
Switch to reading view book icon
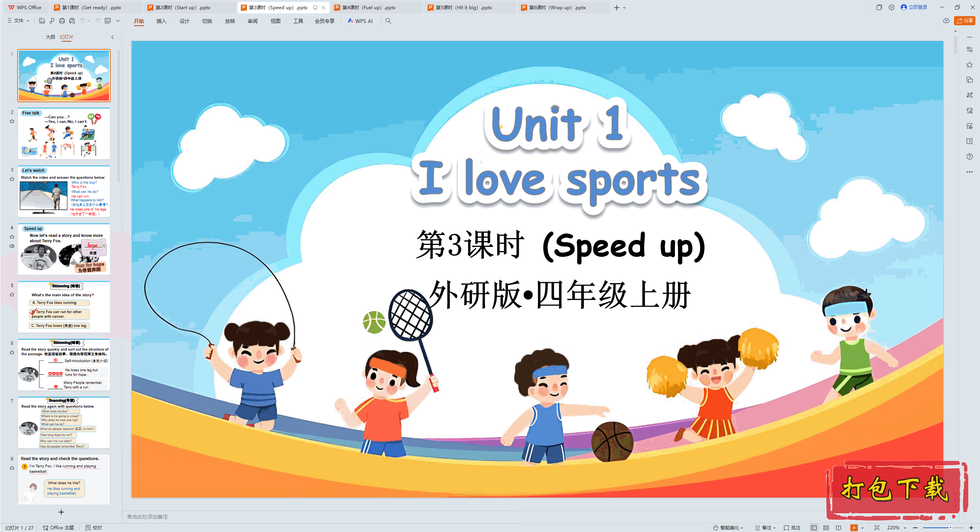[839, 528]
